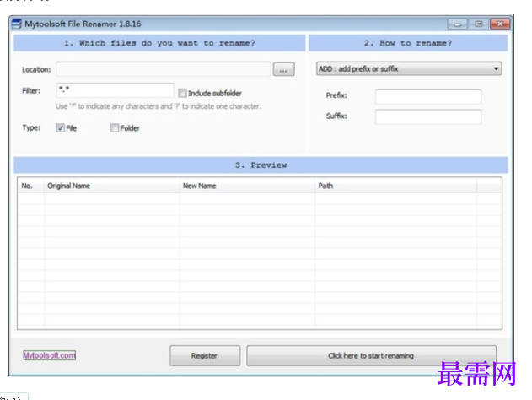Click the Original Name column header
Image resolution: width=532 pixels, height=400 pixels.
(x=111, y=186)
